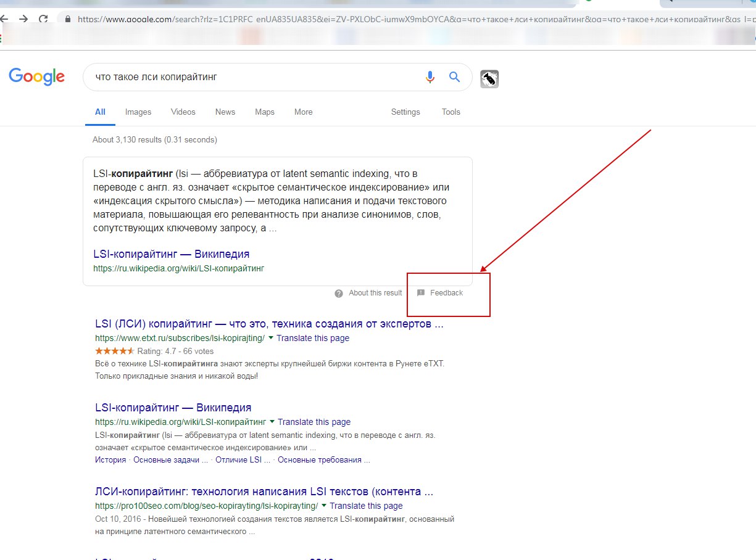The image size is (756, 560).
Task: Translate the pro100seo result page
Action: 366,506
